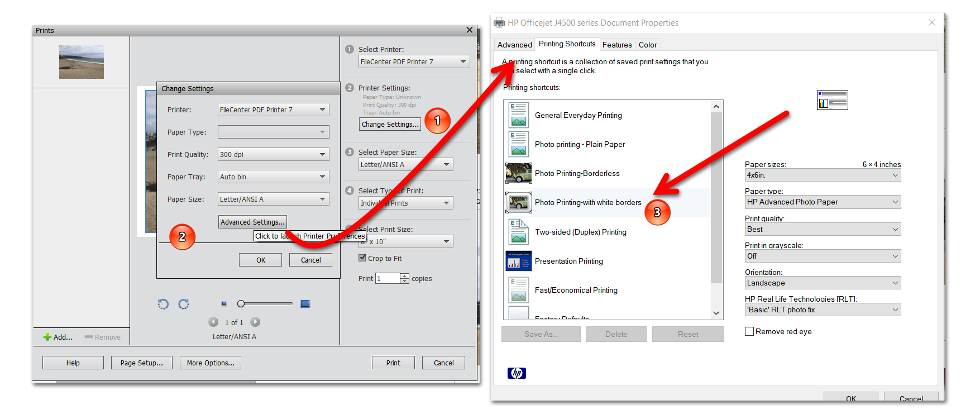Select Photo printing - Plain Paper icon
This screenshot has height=414, width=980.
coord(519,144)
